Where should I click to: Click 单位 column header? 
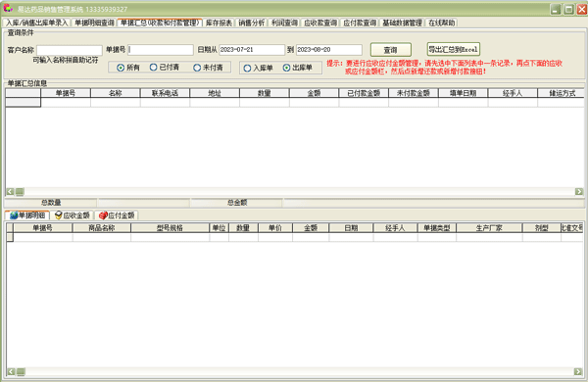[219, 228]
